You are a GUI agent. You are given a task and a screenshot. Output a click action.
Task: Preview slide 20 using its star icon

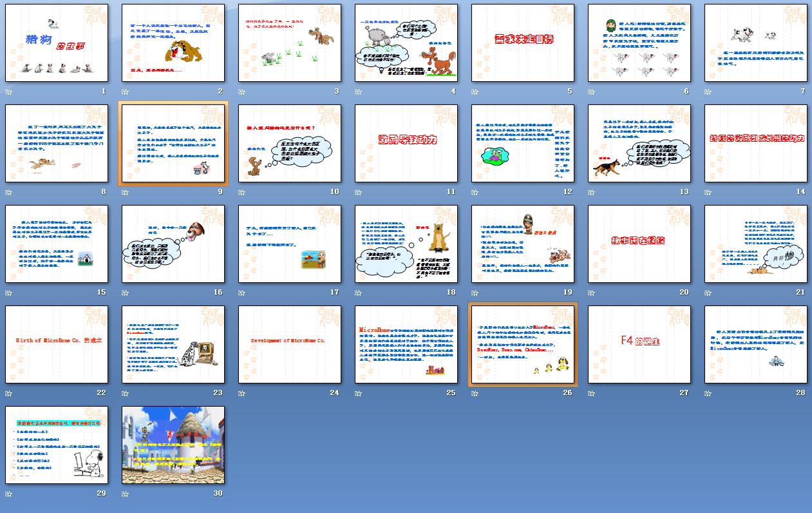click(591, 293)
